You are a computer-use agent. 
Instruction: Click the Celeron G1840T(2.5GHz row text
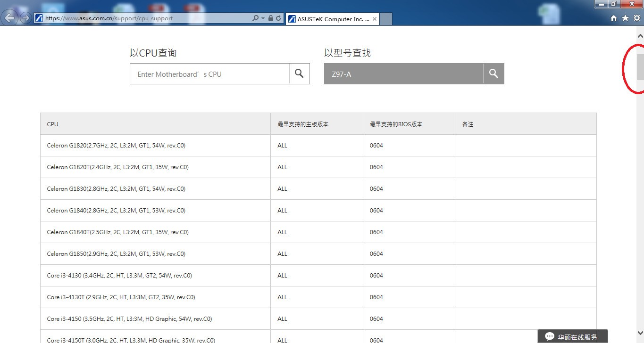(x=117, y=232)
